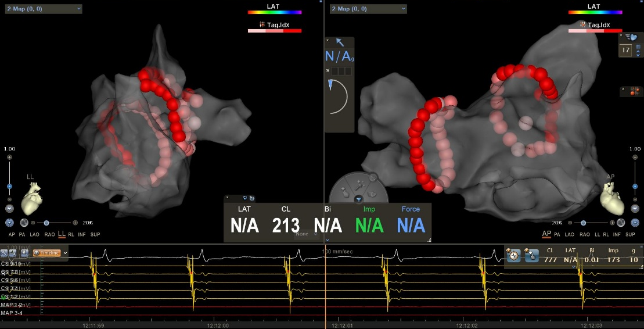Click the point-grid icon in the right map view
Viewport: 644px width, 329px height.
pos(635,91)
